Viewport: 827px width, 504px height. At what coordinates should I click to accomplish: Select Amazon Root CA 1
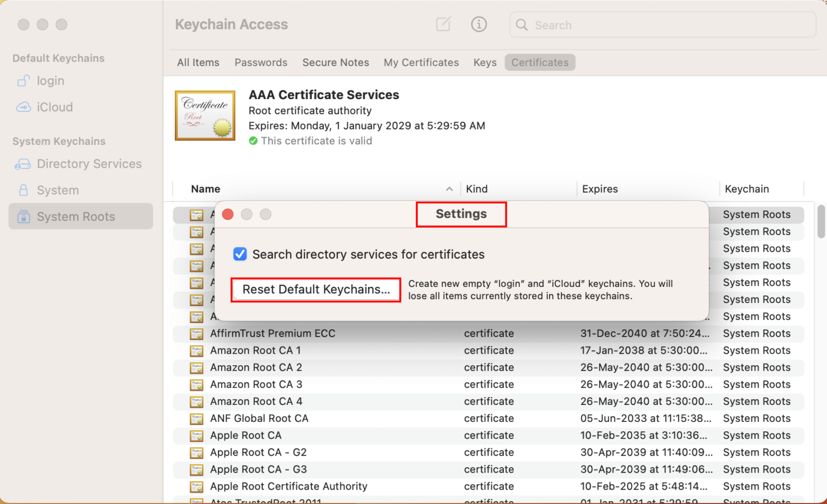pos(488,351)
